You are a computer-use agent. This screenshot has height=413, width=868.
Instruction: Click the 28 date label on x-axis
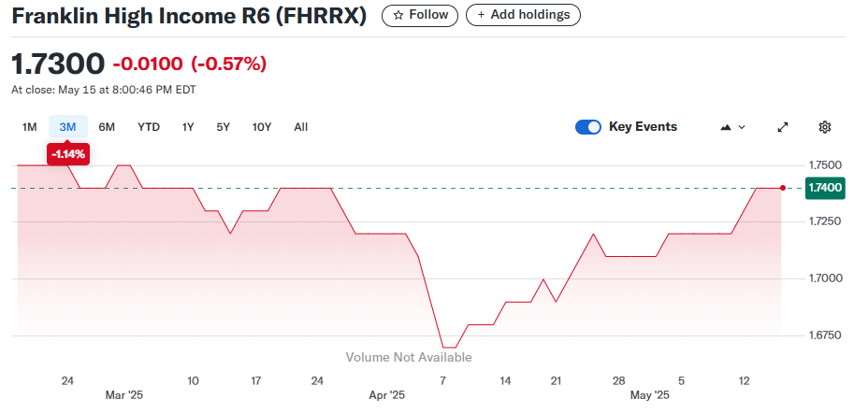click(x=619, y=381)
